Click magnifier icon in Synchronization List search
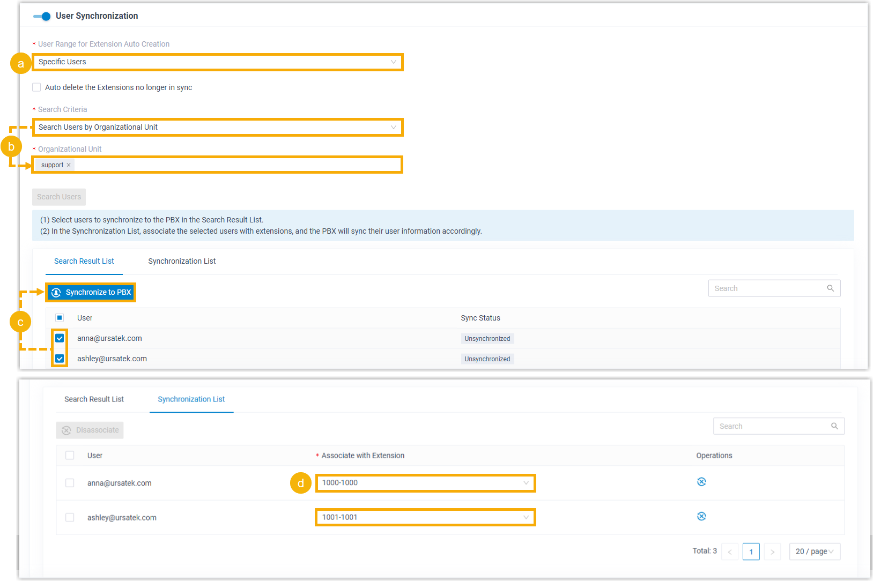 [x=834, y=426]
